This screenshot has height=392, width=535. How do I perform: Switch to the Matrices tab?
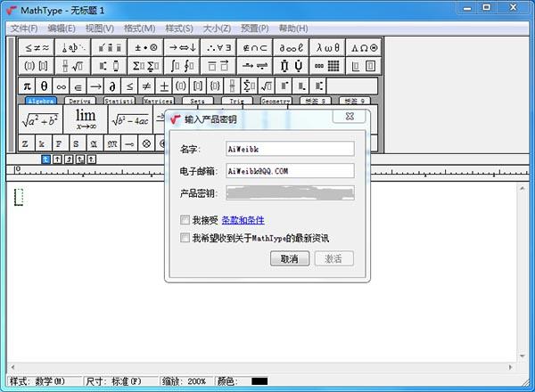pyautogui.click(x=159, y=101)
